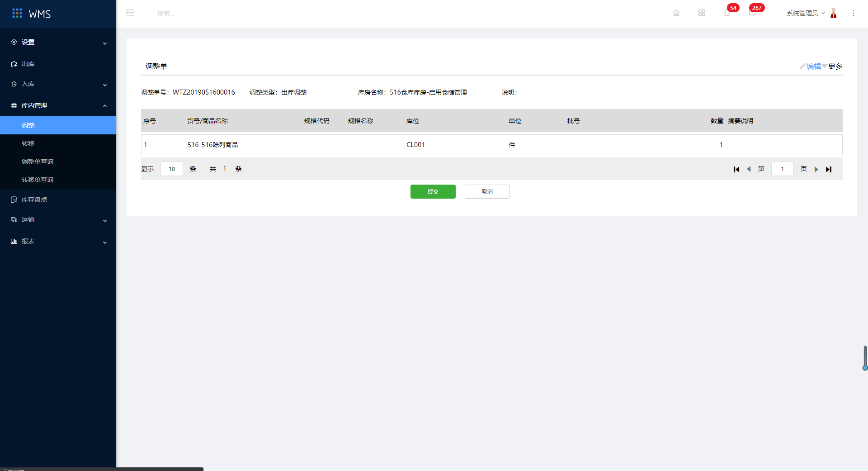Expand the 运输 menu chevron
Image resolution: width=868 pixels, height=471 pixels.
(105, 221)
